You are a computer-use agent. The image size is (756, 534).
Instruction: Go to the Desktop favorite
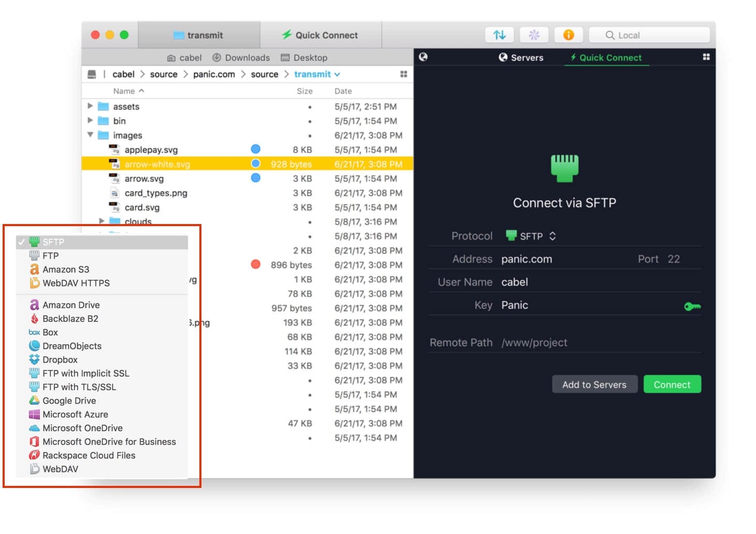click(x=304, y=57)
